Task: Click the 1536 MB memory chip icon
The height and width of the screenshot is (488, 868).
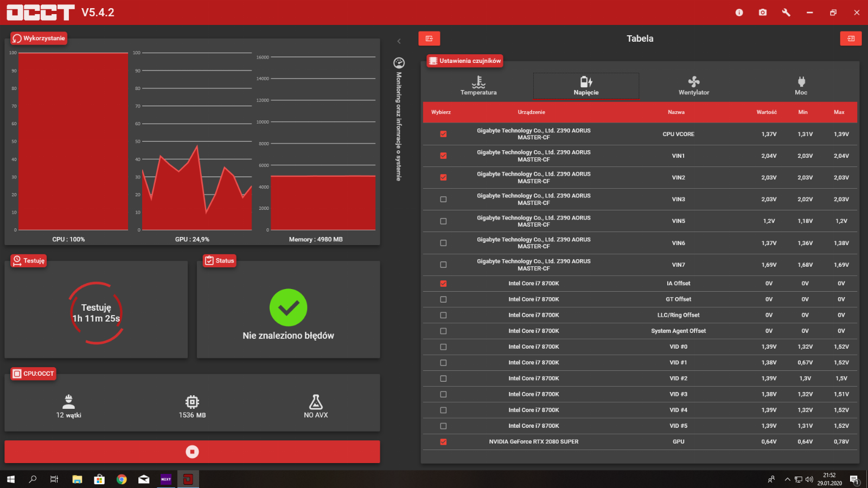Action: [192, 402]
